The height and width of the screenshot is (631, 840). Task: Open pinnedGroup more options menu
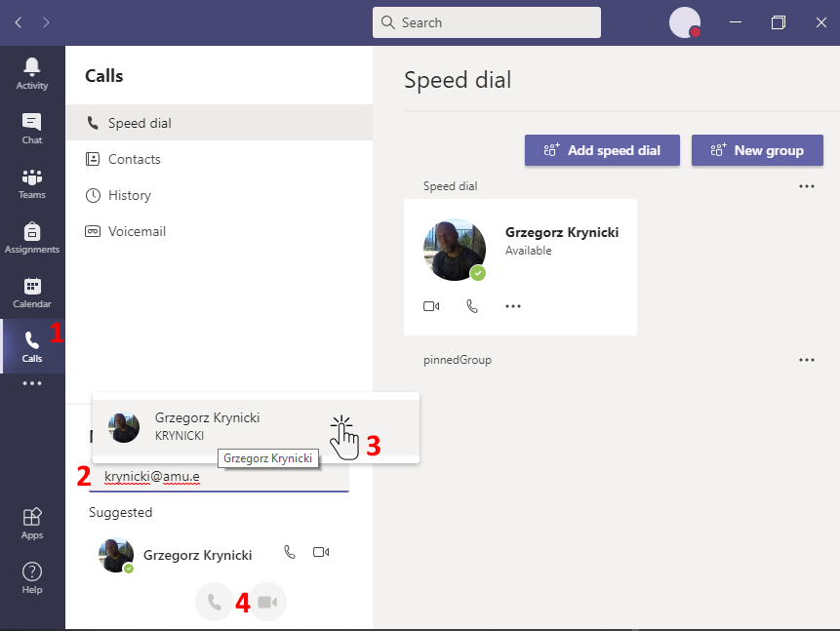[x=806, y=360]
